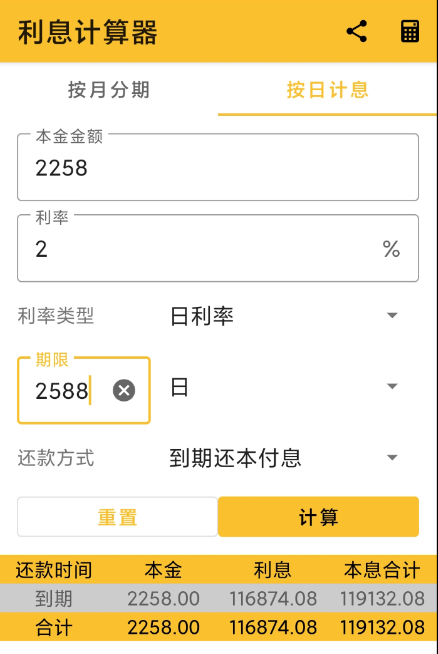
Task: Click the 计算 button
Action: [318, 517]
